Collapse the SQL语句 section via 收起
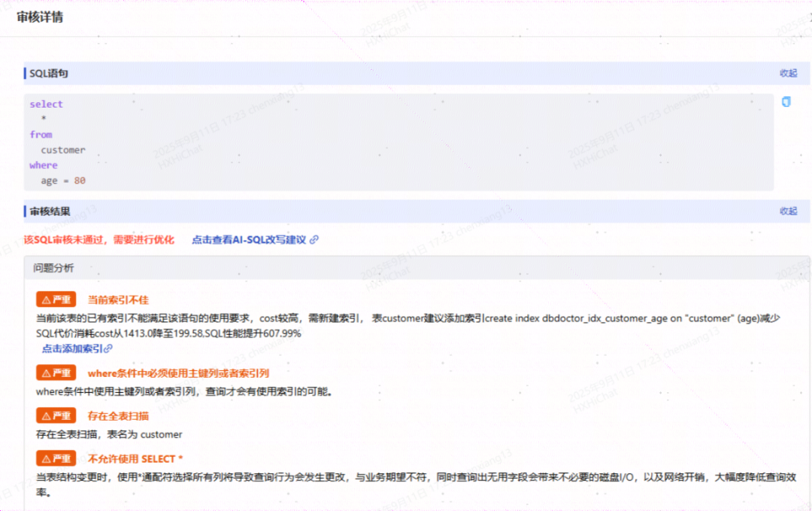Image resolution: width=812 pixels, height=511 pixels. coord(788,73)
